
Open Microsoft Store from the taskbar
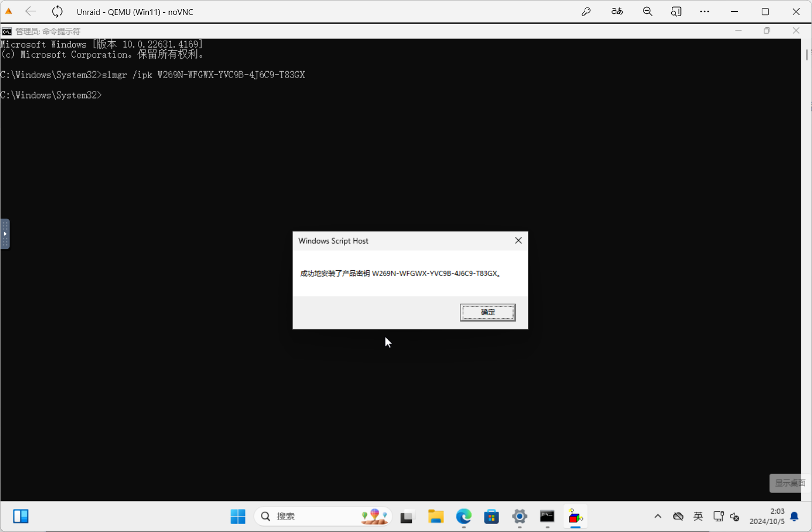(x=491, y=516)
